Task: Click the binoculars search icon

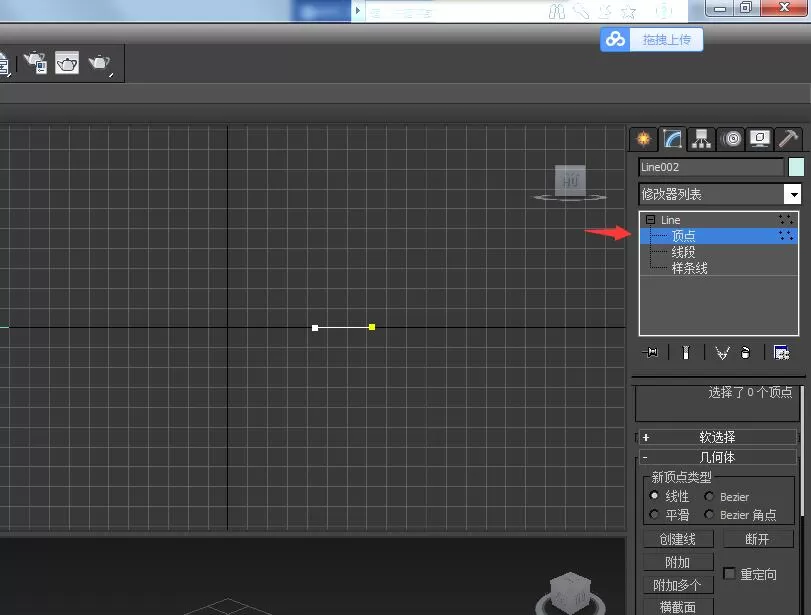Action: 557,11
